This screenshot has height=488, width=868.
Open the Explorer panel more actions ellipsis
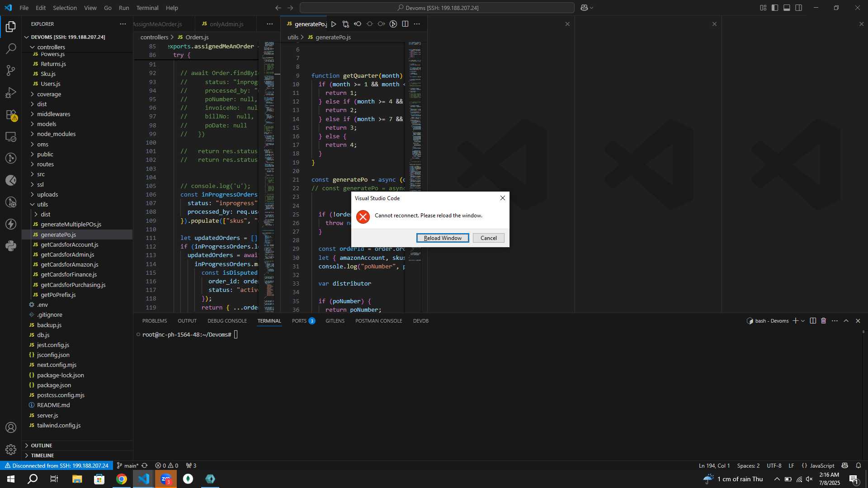123,24
